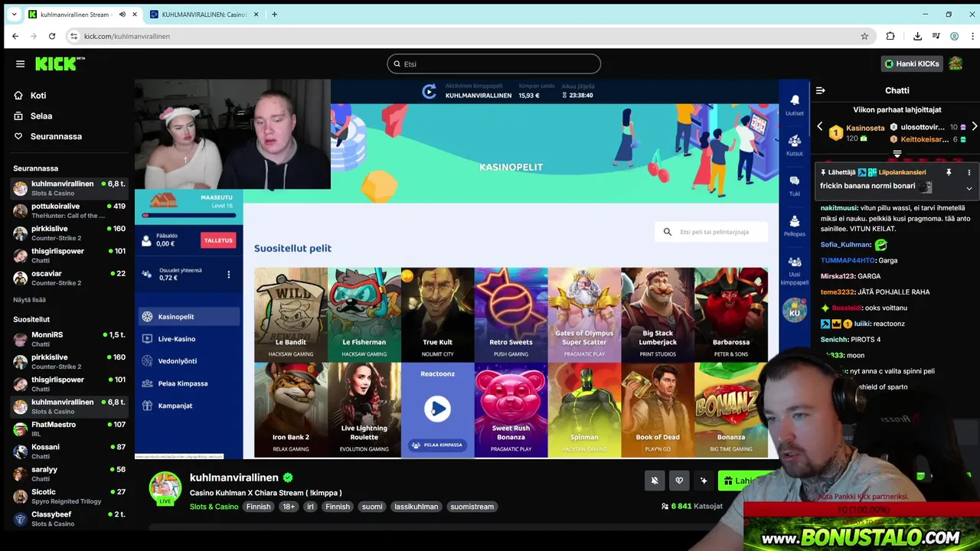The height and width of the screenshot is (551, 980).
Task: Click the broken heart unfollow button
Action: (679, 481)
